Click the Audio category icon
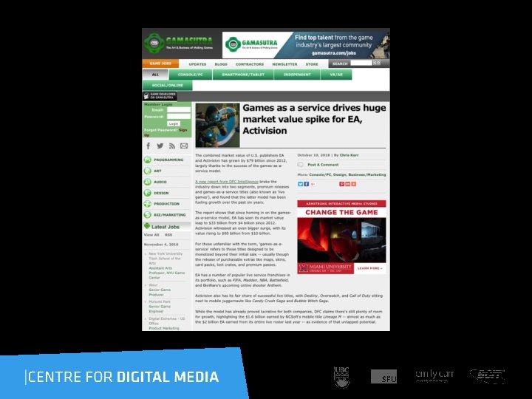 [147, 182]
